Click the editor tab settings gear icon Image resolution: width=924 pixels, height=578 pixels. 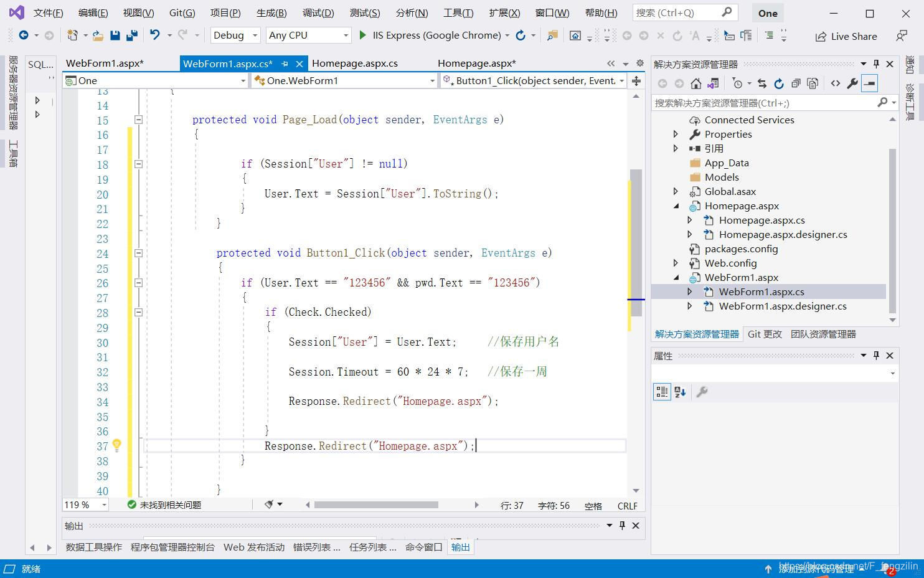[639, 63]
